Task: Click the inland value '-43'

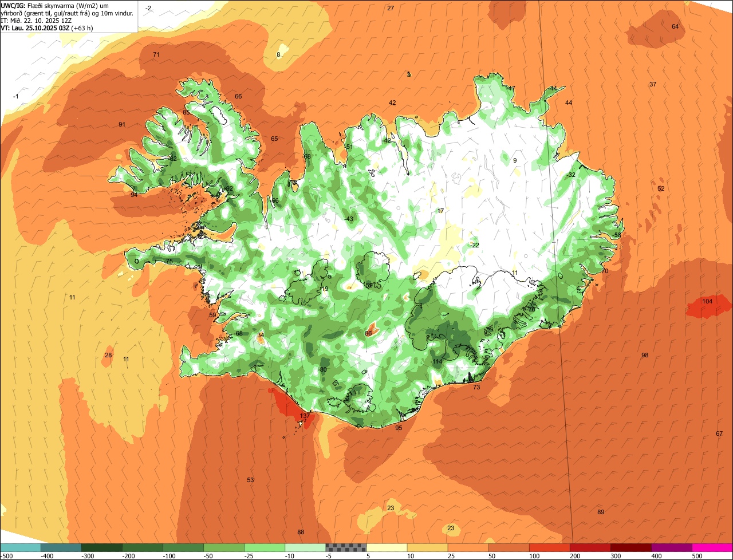Action: [349, 219]
